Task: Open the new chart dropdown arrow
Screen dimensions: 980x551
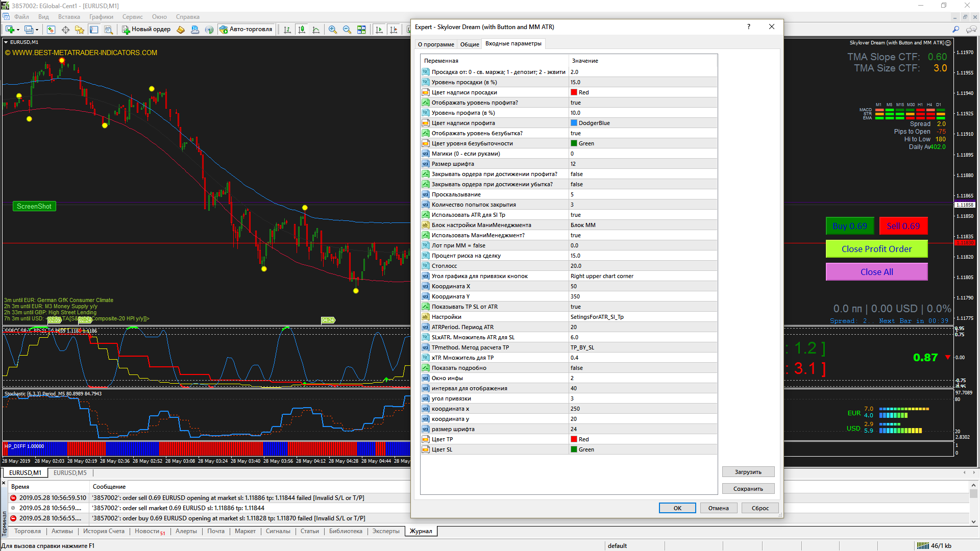Action: [18, 30]
